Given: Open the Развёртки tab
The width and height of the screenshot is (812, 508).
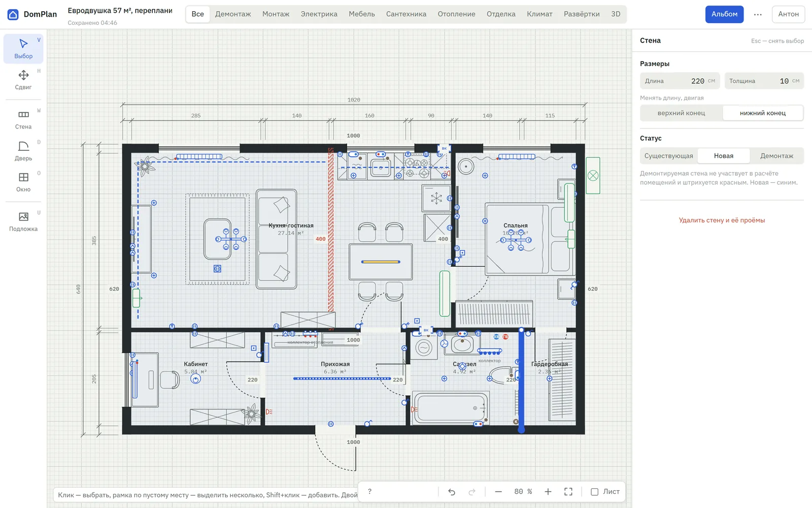Looking at the screenshot, I should [x=582, y=14].
